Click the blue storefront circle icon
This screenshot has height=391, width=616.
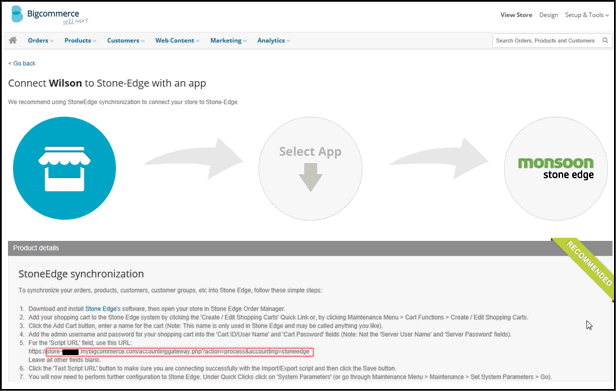64,168
